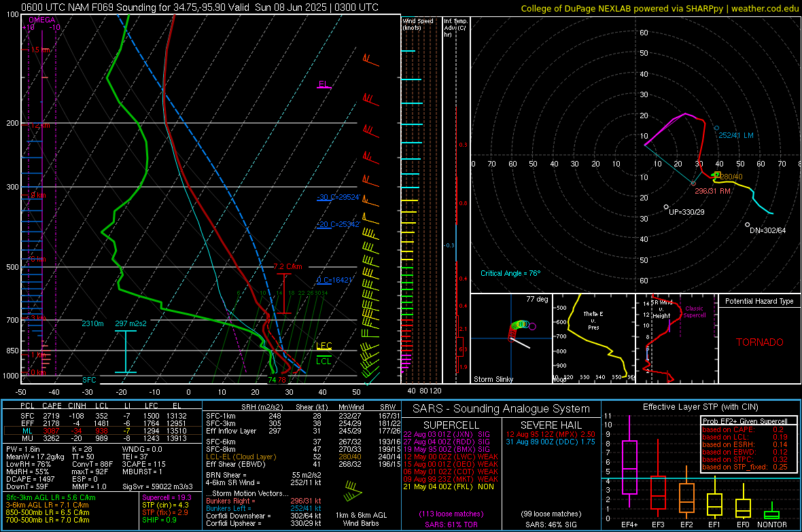Click the 'SARS: 61% TOR' summary
Screen dimensions: 802x532
(x=451, y=525)
